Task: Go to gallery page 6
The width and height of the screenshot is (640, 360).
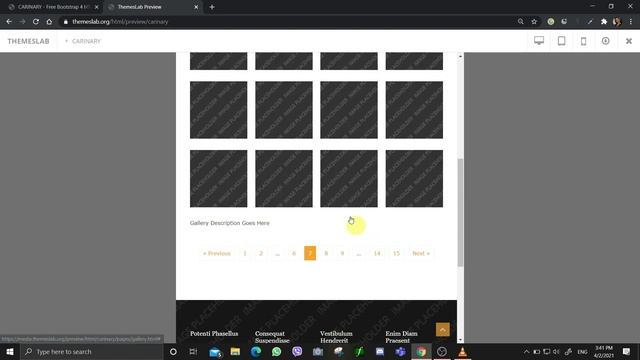Action: coord(294,253)
